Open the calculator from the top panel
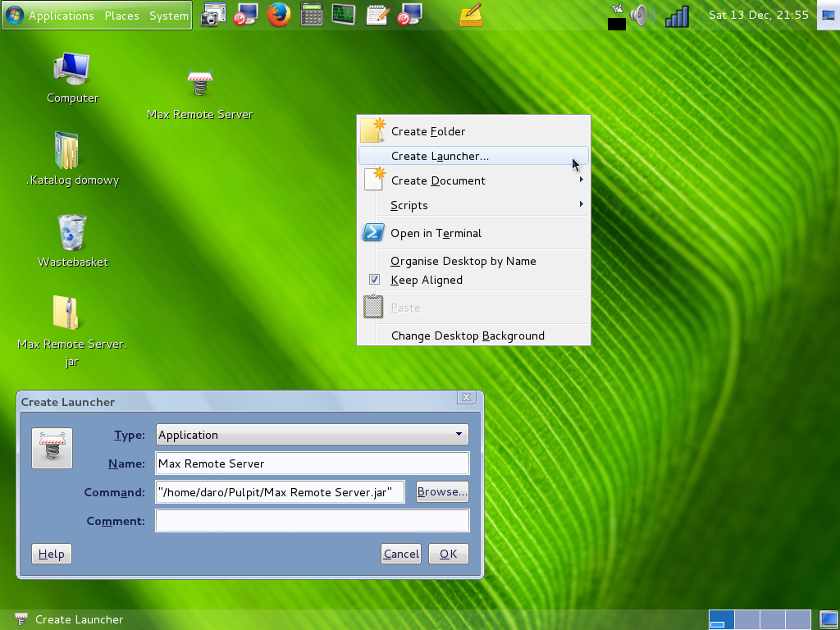The image size is (840, 630). pos(311,15)
